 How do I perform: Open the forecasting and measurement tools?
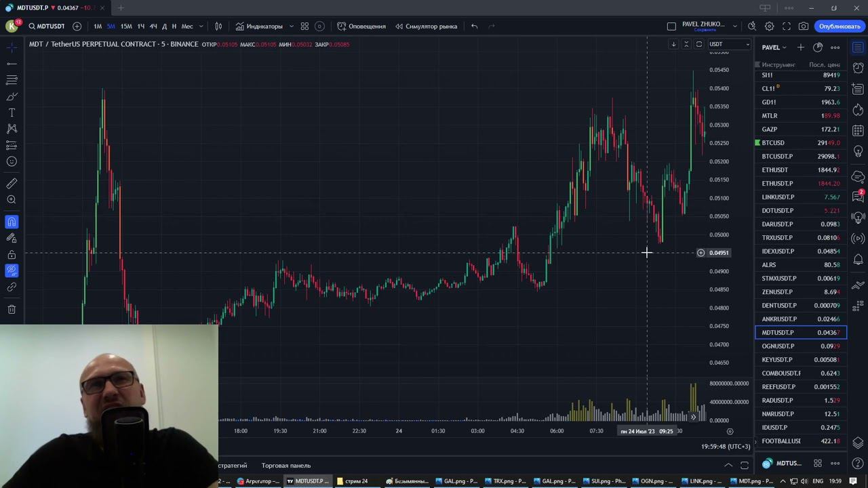[x=12, y=145]
